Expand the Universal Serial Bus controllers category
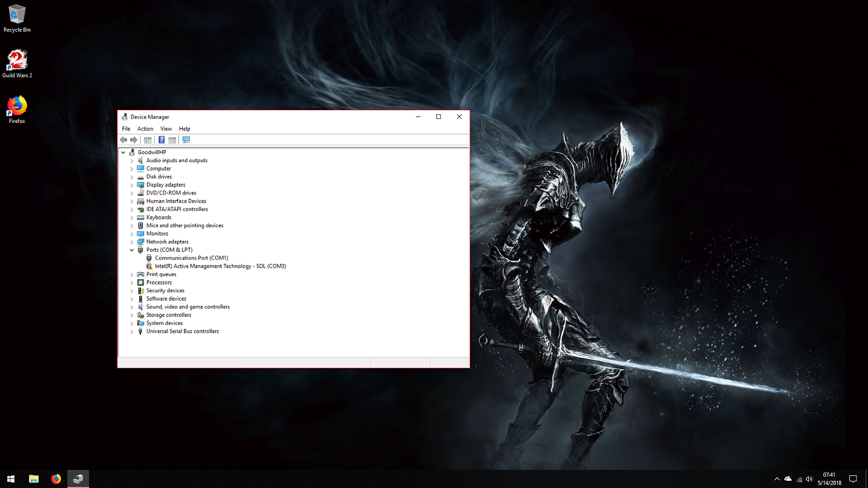868x488 pixels. click(x=132, y=331)
